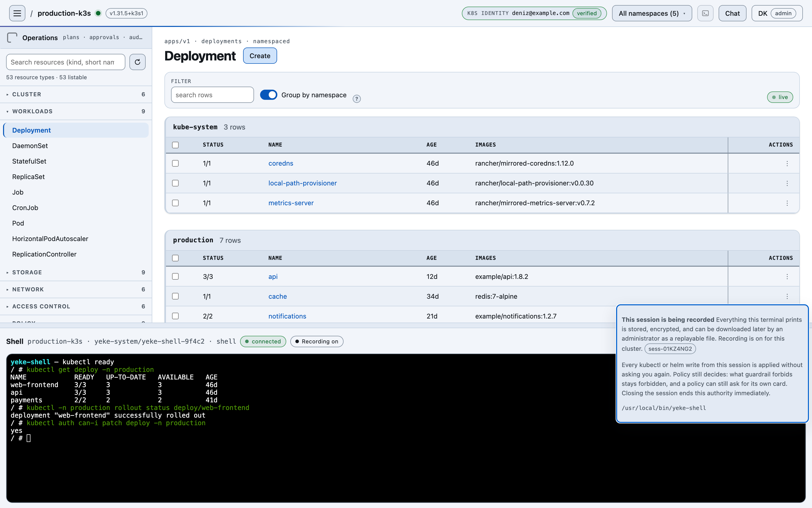Check the coredns row checkbox
Viewport: 812px width, 508px height.
point(175,163)
